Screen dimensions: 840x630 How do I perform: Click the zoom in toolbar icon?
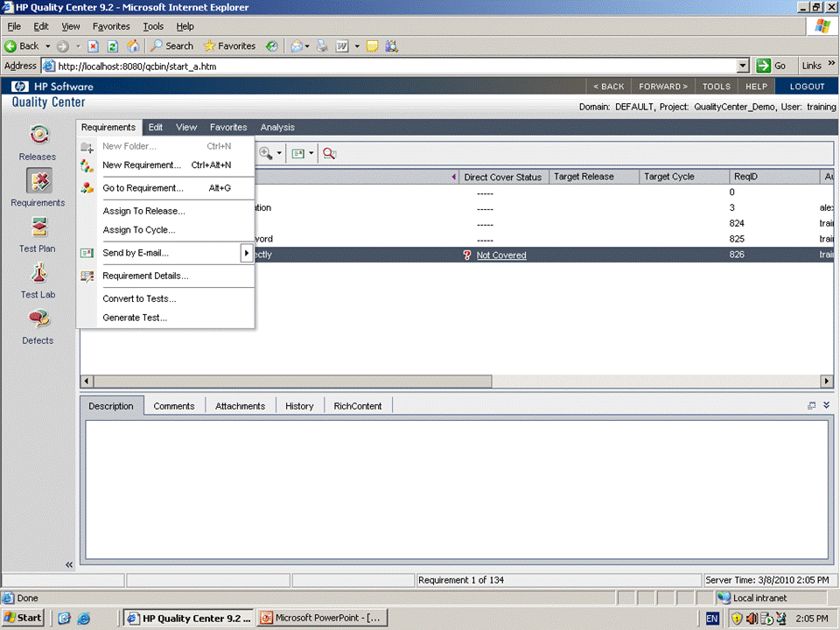pyautogui.click(x=265, y=153)
